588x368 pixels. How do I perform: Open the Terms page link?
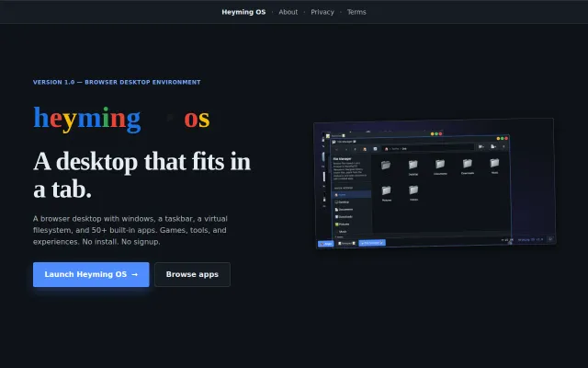tap(356, 12)
